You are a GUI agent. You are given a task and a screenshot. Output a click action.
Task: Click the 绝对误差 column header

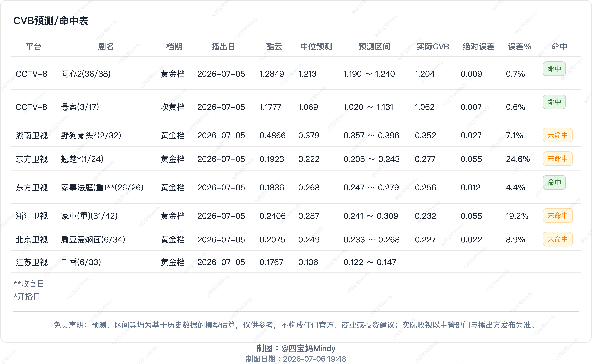tap(478, 47)
